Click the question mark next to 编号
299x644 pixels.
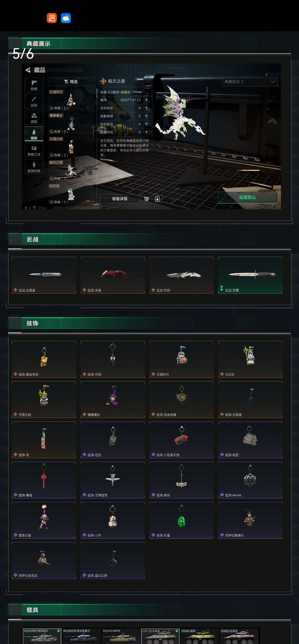(x=146, y=100)
